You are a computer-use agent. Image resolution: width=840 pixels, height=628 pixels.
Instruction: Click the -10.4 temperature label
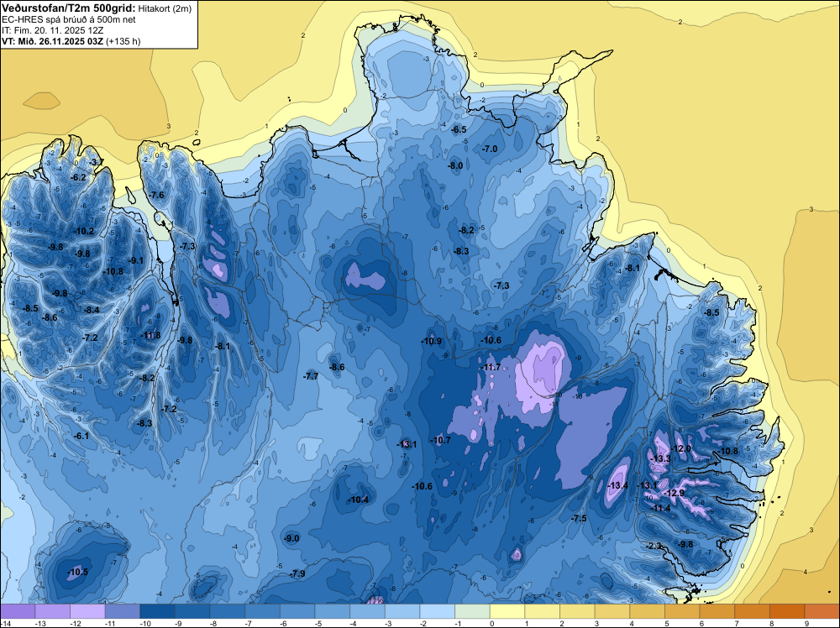(x=359, y=500)
